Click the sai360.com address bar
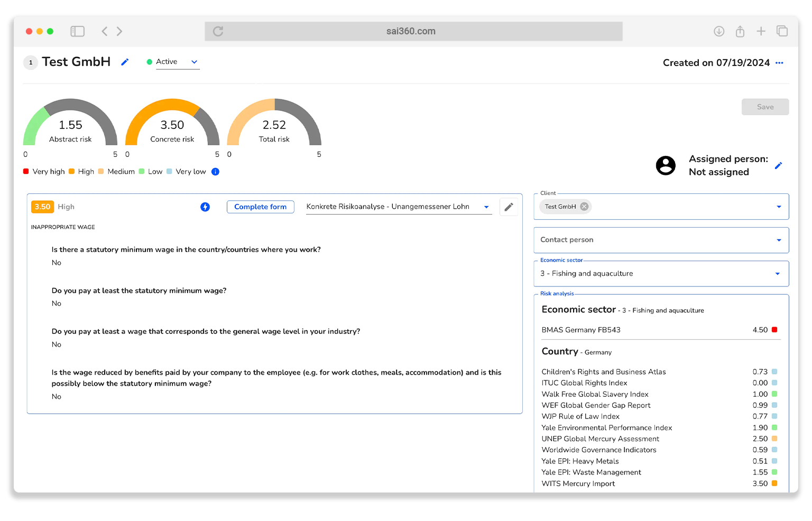This screenshot has height=521, width=812. [x=411, y=31]
